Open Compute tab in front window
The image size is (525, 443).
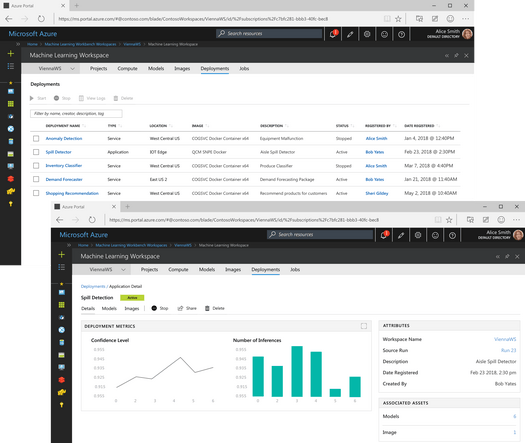click(x=178, y=270)
